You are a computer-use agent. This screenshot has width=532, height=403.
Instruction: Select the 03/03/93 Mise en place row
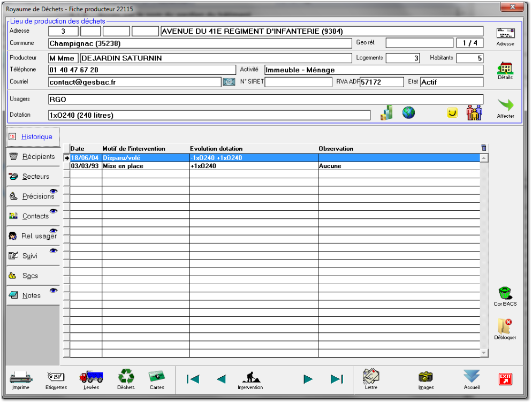(214, 166)
